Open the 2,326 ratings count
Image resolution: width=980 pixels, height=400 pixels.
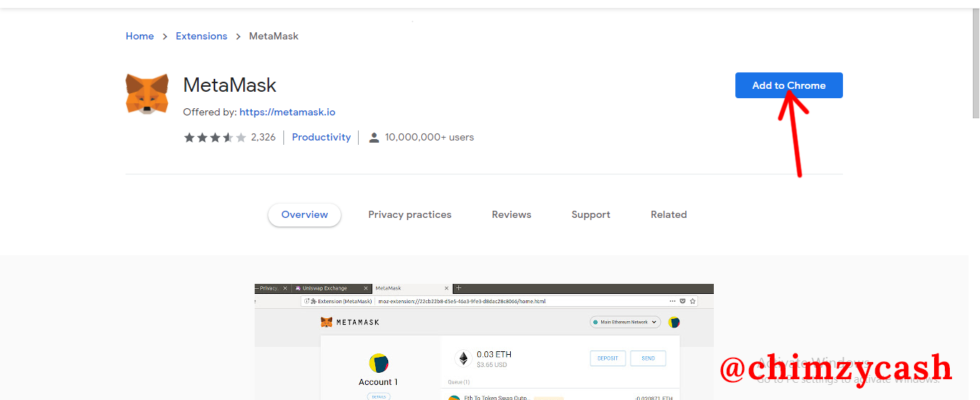pos(263,138)
